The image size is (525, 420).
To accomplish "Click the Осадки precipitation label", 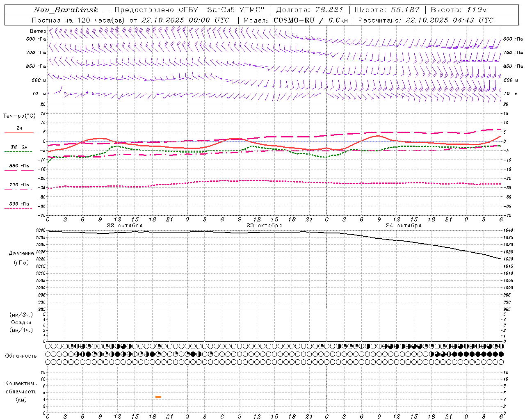I will pos(21,322).
